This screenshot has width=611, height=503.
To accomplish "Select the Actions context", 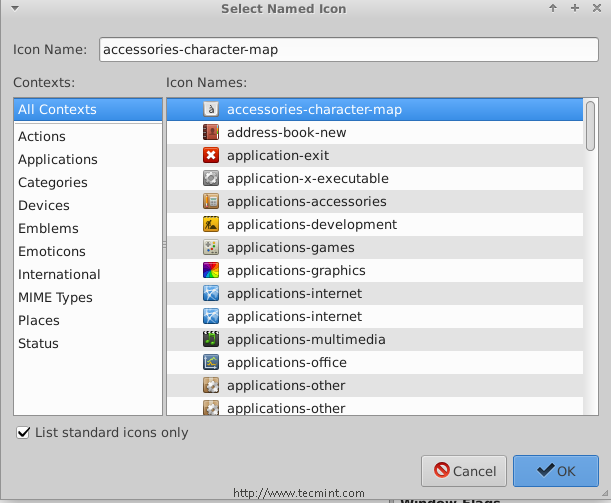I will pyautogui.click(x=42, y=136).
